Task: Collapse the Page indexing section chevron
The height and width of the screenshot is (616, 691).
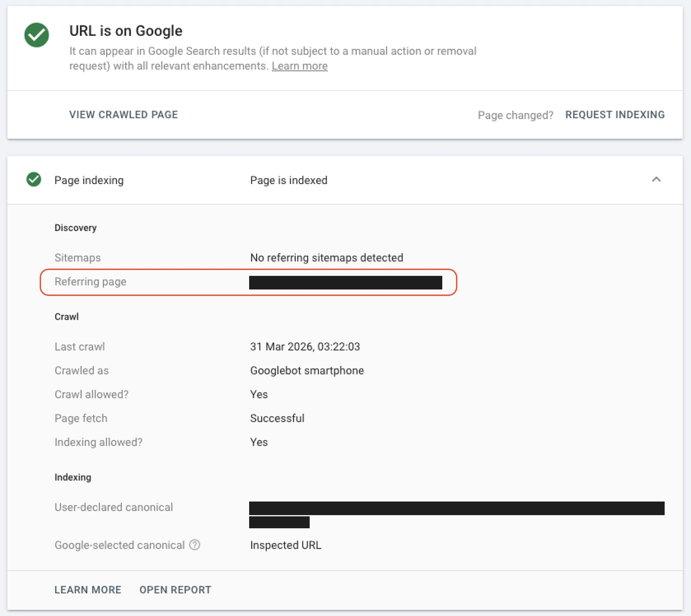Action: 656,179
